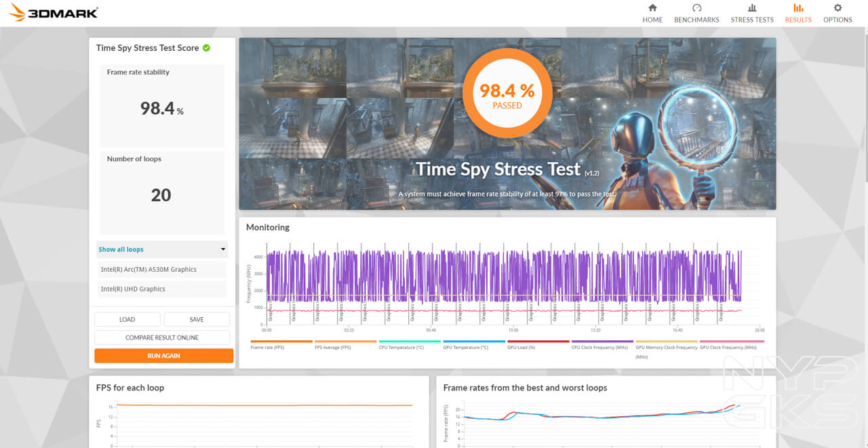Click the SAVE button
This screenshot has width=868, height=448.
pyautogui.click(x=197, y=320)
